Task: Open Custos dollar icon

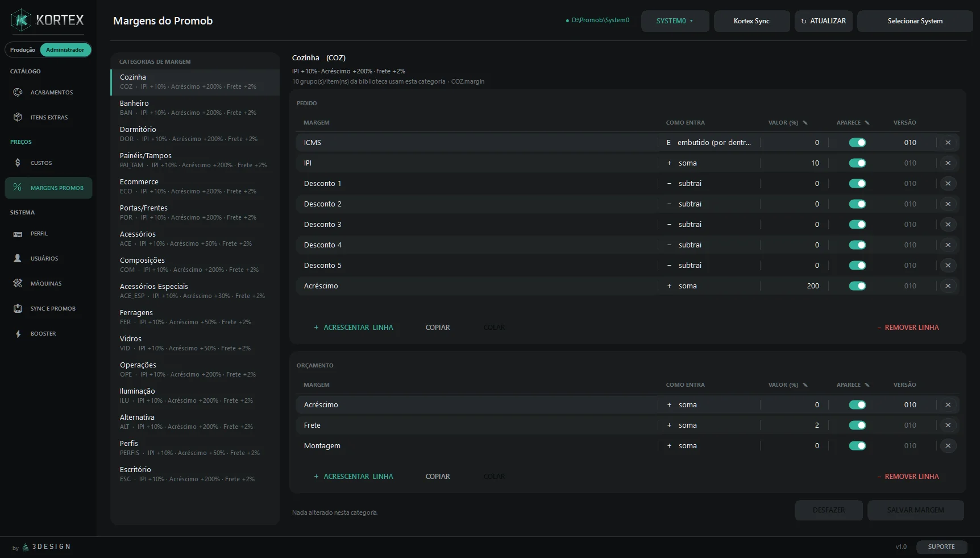Action: [x=18, y=163]
